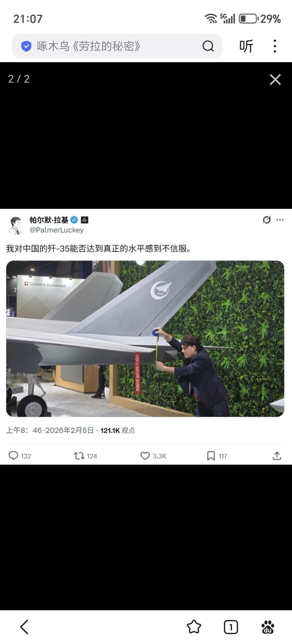Add page to favorites via star icon
Image resolution: width=292 pixels, height=644 pixels.
point(194,627)
